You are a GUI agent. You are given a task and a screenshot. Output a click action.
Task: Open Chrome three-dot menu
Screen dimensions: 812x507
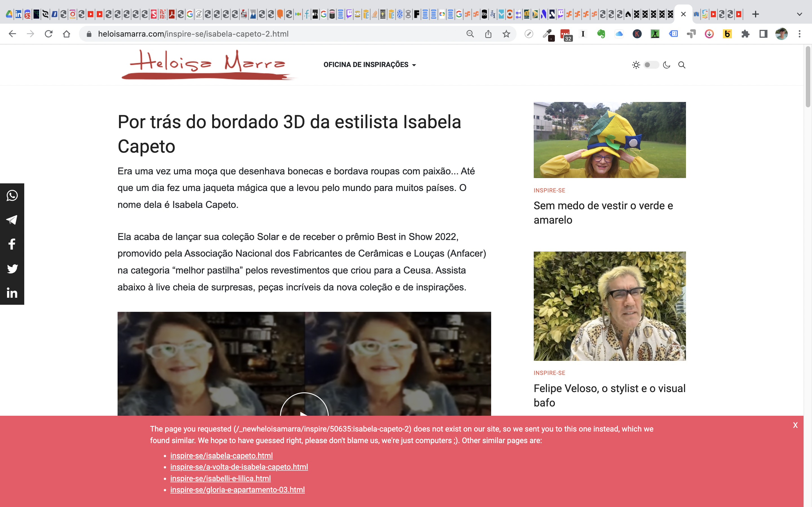[799, 34]
